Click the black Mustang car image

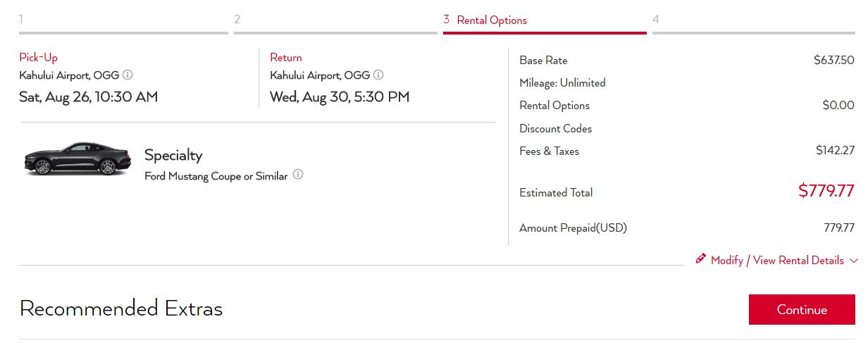(x=77, y=158)
